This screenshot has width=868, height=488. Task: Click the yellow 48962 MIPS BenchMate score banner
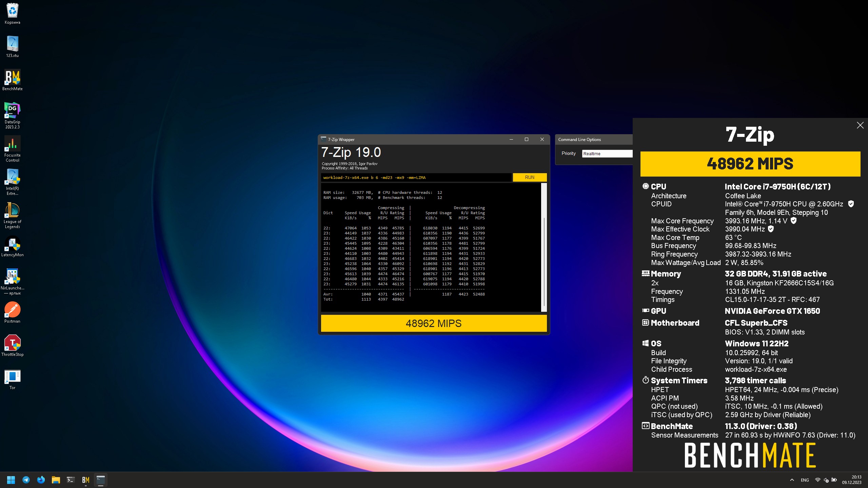click(x=750, y=164)
